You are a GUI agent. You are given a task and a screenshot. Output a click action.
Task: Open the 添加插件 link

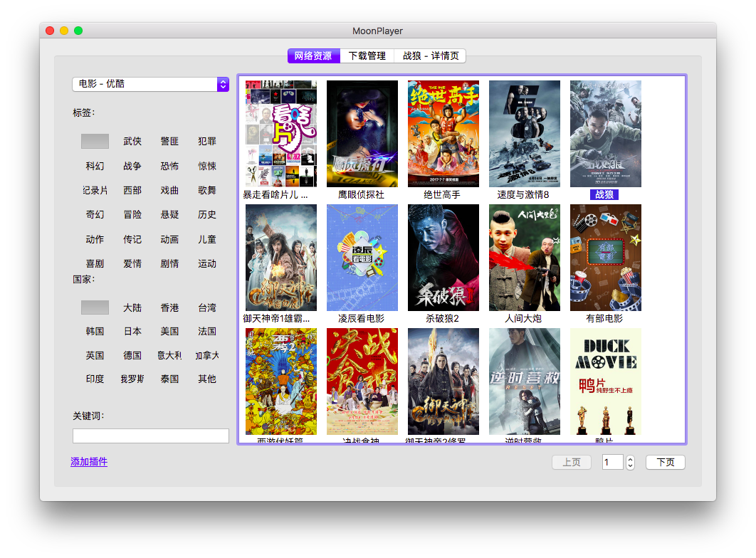click(x=89, y=462)
